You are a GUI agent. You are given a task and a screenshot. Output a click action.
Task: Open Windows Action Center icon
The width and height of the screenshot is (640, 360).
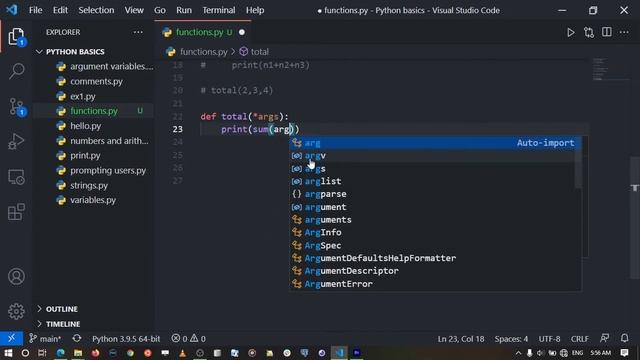624,353
